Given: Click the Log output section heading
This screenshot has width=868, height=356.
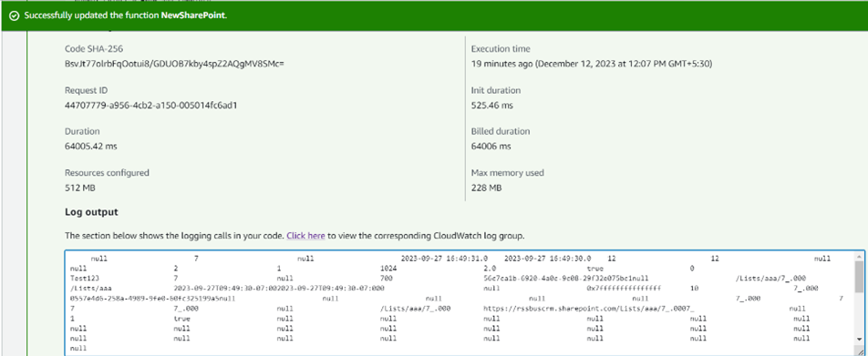Looking at the screenshot, I should (x=91, y=212).
